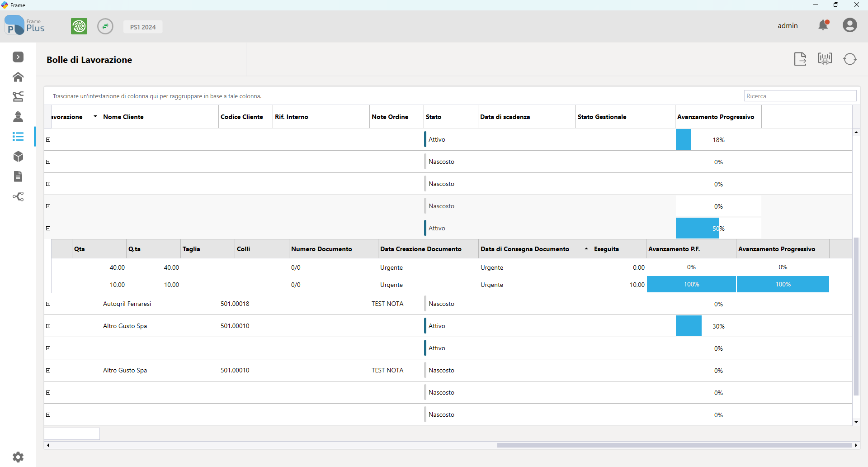The image size is (868, 467).
Task: Open the share nodes sidebar icon
Action: click(x=18, y=196)
